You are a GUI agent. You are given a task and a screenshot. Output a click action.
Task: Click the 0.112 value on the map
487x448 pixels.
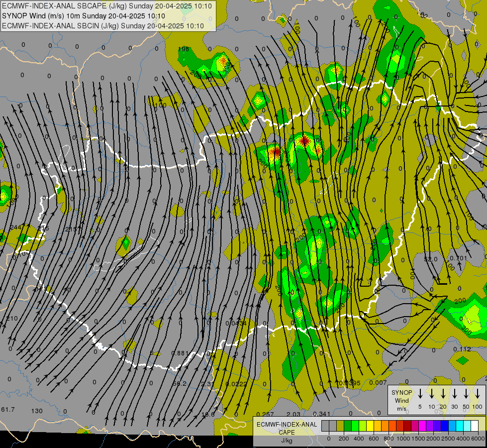462,349
